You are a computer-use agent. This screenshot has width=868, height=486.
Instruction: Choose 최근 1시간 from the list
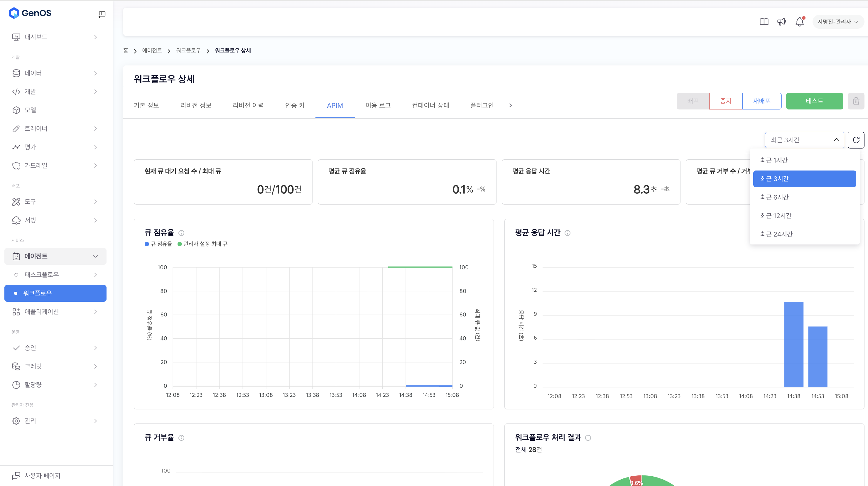(x=804, y=161)
